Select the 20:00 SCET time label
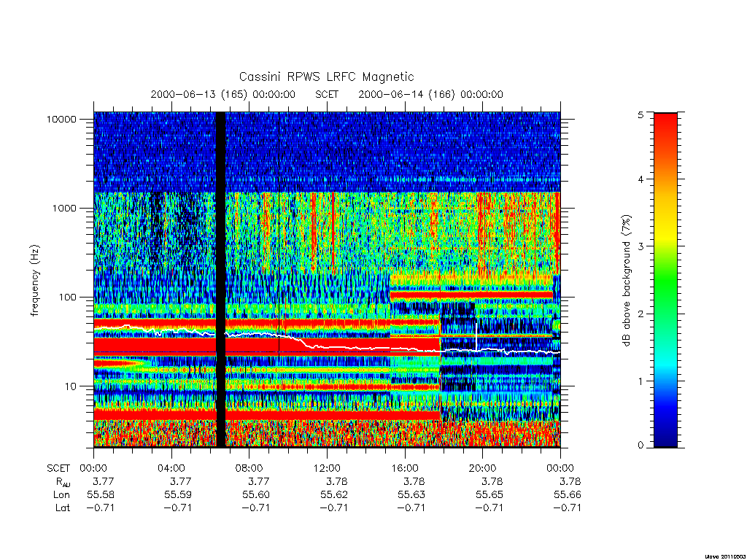 tap(482, 468)
